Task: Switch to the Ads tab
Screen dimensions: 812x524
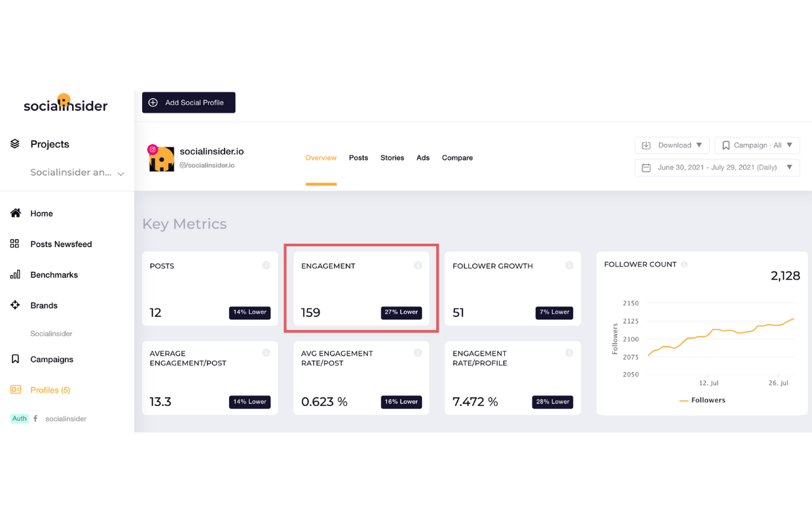Action: point(423,158)
